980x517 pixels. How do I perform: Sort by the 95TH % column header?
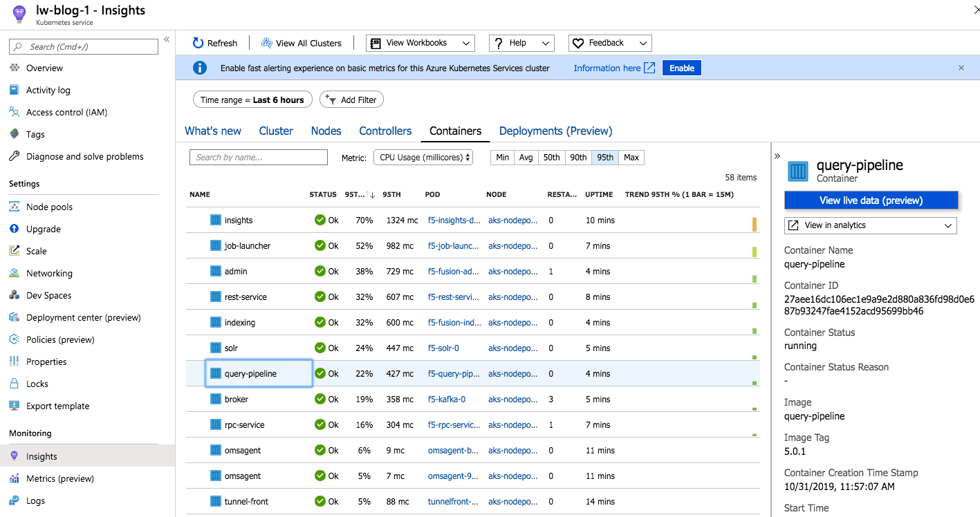tap(360, 195)
